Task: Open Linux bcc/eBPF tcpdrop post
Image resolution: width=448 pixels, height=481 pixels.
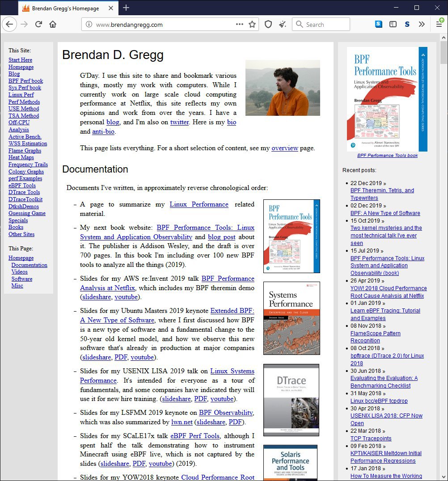Action: click(x=379, y=401)
